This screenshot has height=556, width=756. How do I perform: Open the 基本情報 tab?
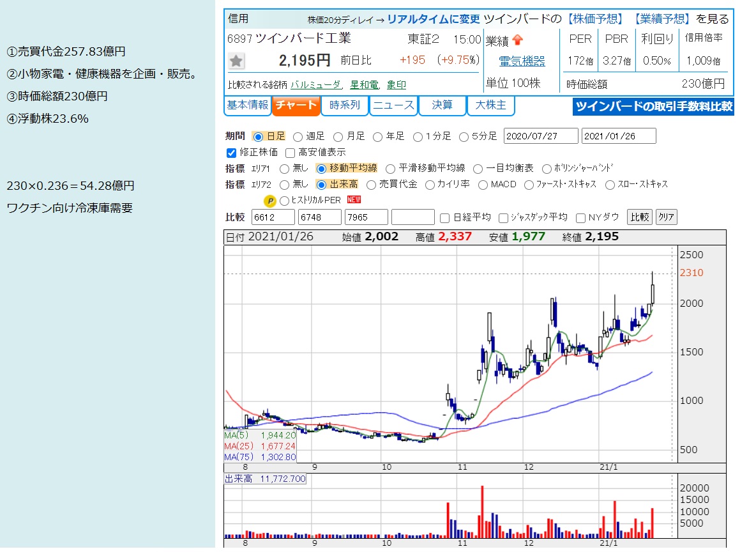point(247,105)
